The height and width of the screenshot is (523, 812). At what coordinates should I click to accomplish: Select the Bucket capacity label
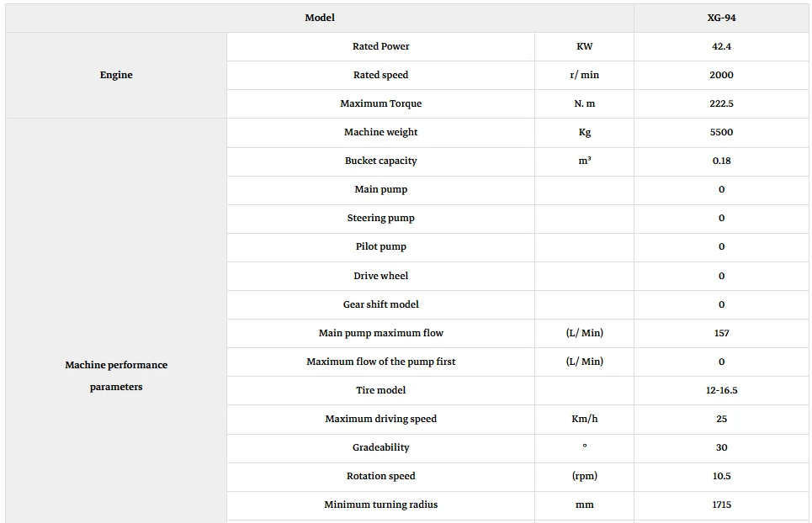(x=380, y=161)
